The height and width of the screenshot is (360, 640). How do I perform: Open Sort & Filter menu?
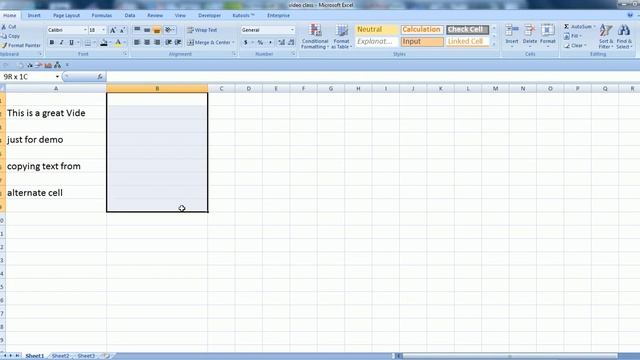(606, 36)
